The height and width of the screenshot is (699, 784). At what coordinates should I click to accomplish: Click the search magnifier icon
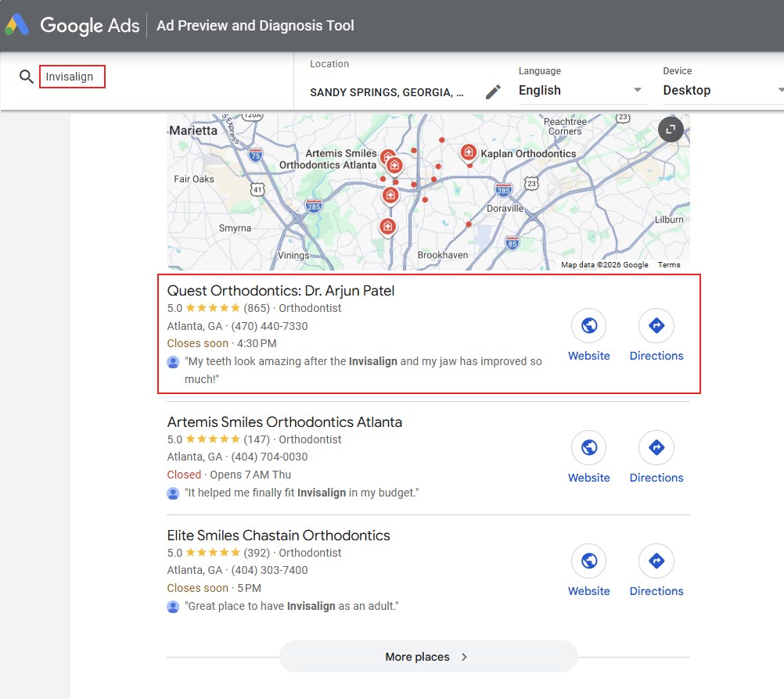[x=26, y=77]
